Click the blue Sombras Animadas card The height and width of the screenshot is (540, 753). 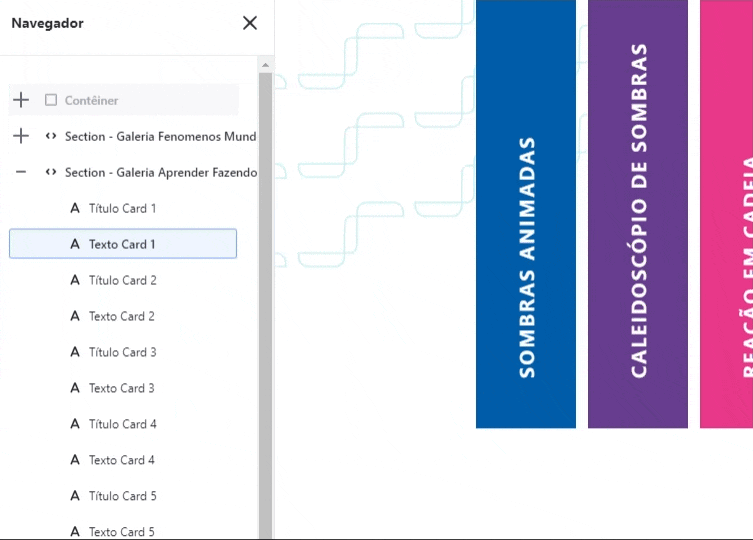[x=526, y=214]
